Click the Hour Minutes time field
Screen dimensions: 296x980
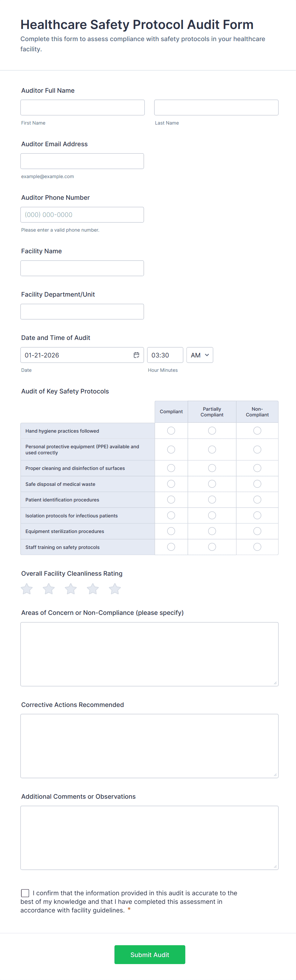[165, 355]
